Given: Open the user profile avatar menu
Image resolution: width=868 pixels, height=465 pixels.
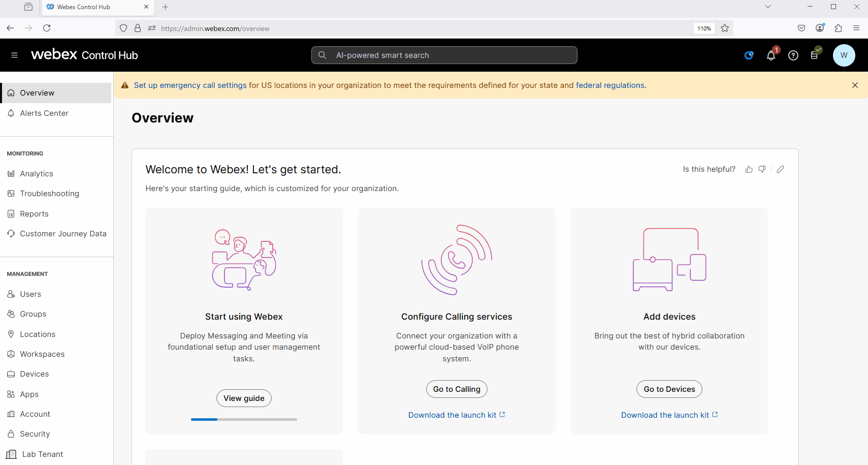Looking at the screenshot, I should coord(844,55).
